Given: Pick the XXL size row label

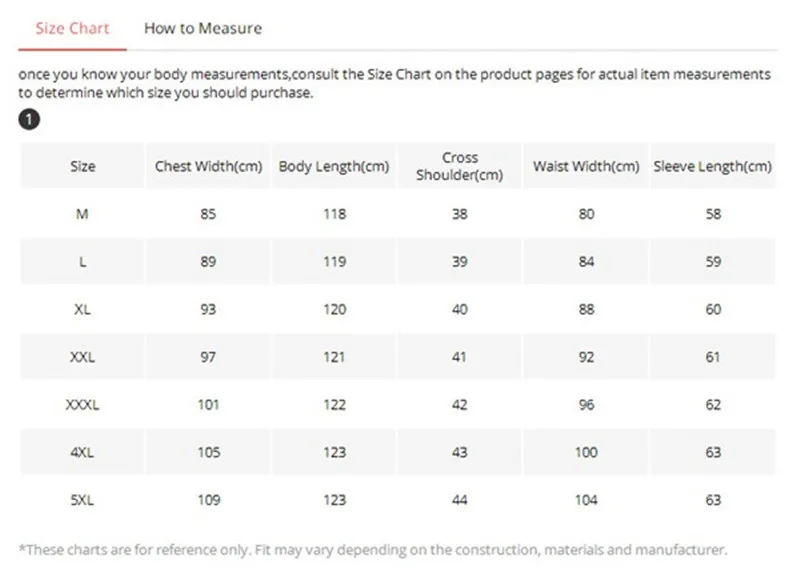Looking at the screenshot, I should pyautogui.click(x=83, y=357).
